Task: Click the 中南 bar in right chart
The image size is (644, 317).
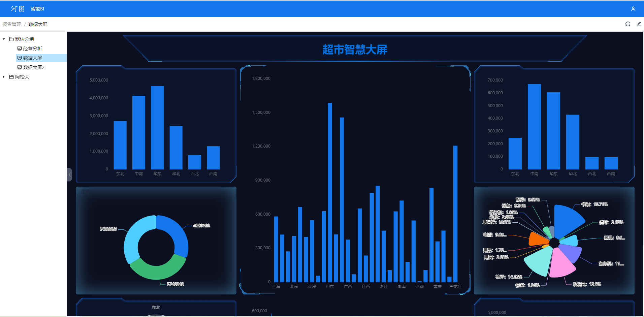Action: pos(534,127)
